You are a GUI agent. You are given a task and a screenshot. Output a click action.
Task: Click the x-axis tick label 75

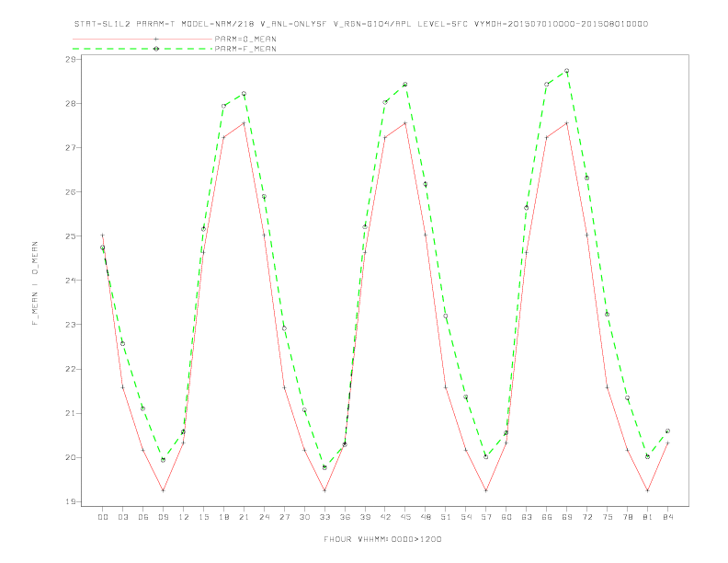click(608, 517)
